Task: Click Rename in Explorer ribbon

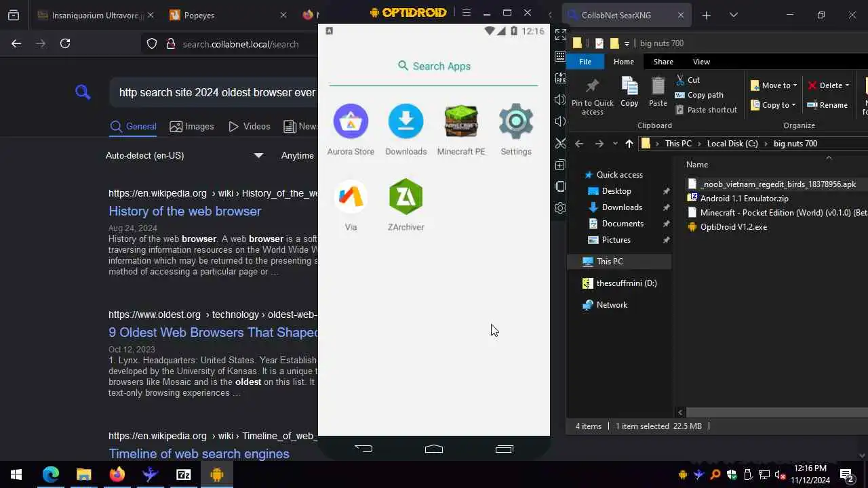Action: point(827,105)
